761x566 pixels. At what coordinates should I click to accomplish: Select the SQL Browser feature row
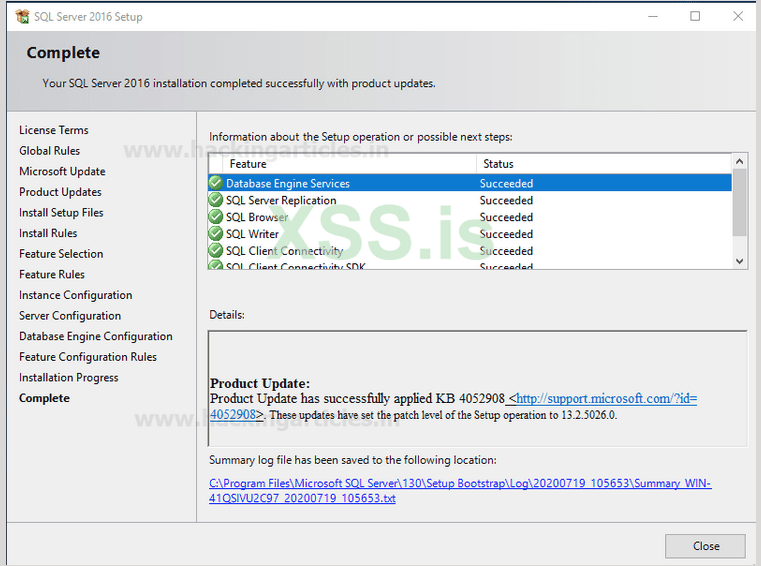[x=470, y=217]
